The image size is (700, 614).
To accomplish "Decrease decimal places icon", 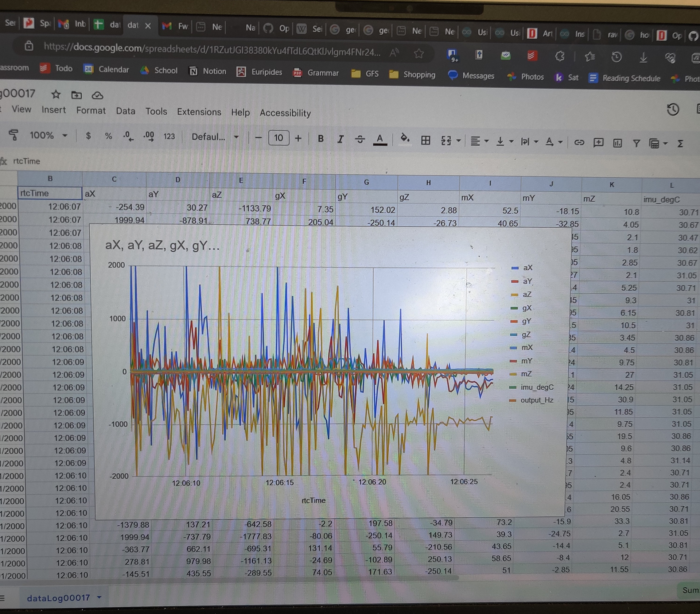I will click(128, 136).
